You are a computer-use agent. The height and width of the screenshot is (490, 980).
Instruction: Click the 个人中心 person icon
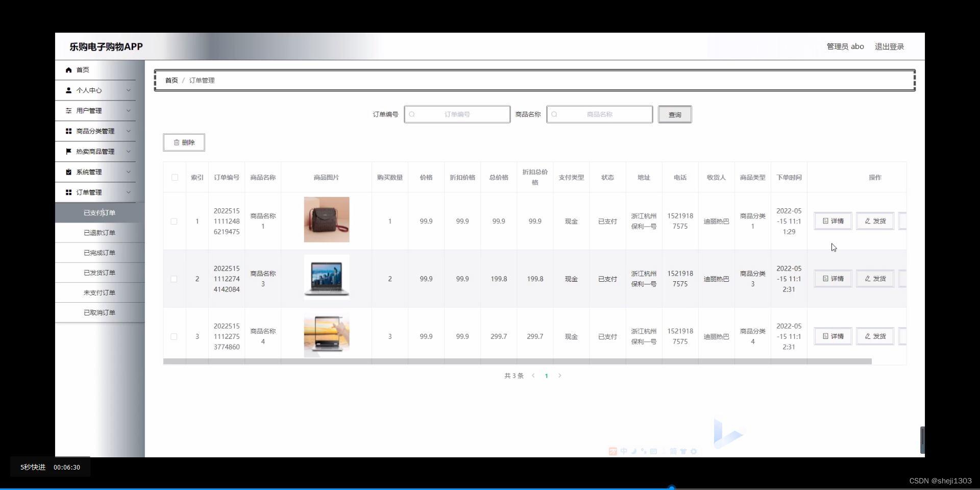coord(69,90)
